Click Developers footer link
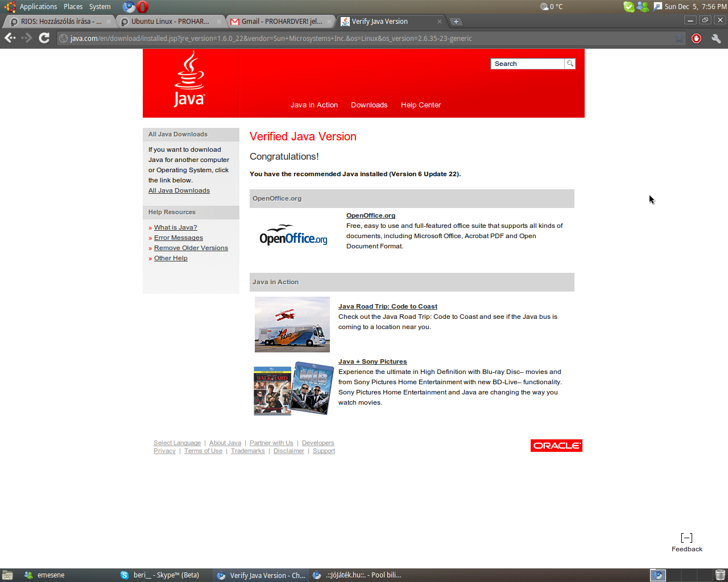Viewport: 728px width, 582px height. click(318, 443)
